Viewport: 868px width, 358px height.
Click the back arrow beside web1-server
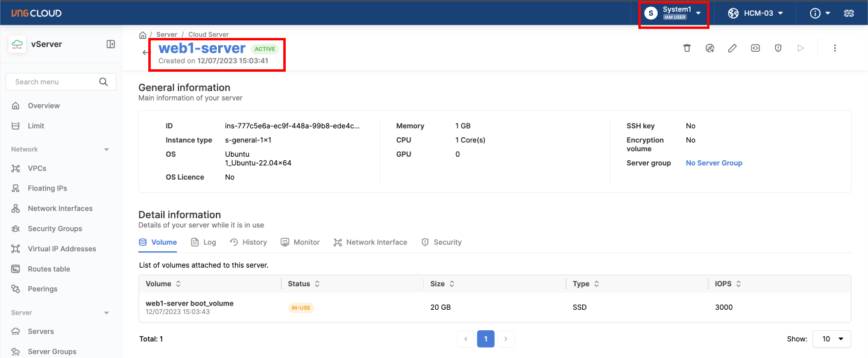coord(145,52)
